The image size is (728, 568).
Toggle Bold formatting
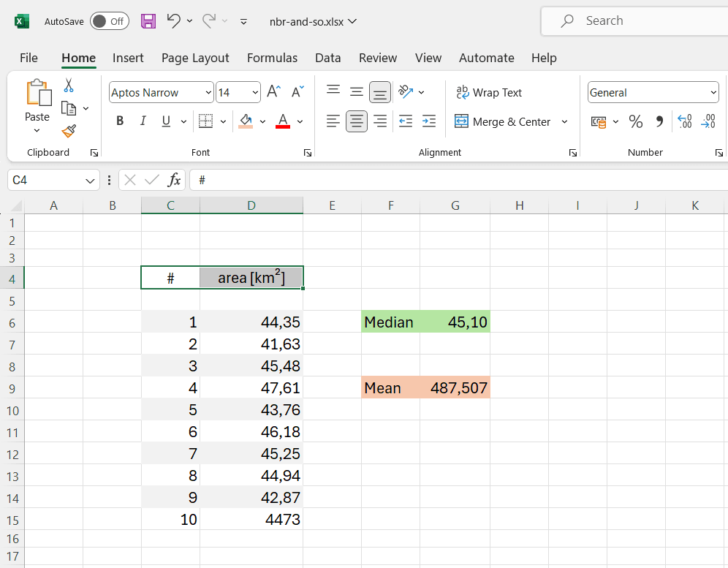(x=120, y=121)
